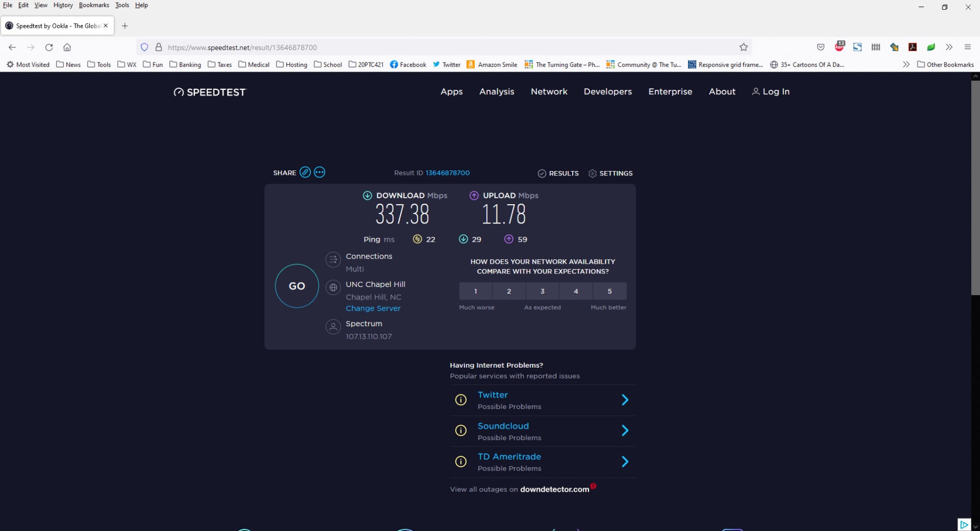Open the Bookmarks menu

[x=94, y=5]
